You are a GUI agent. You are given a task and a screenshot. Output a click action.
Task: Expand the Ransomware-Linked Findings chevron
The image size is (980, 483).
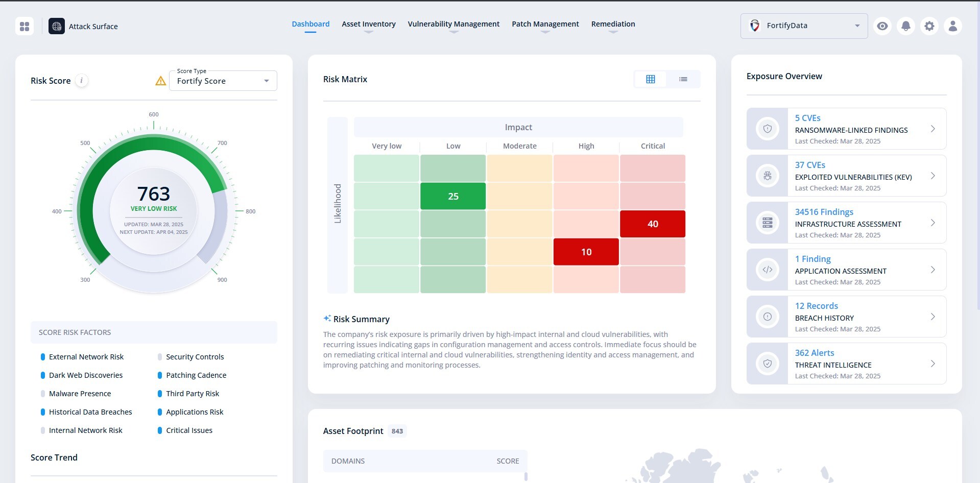(x=933, y=129)
